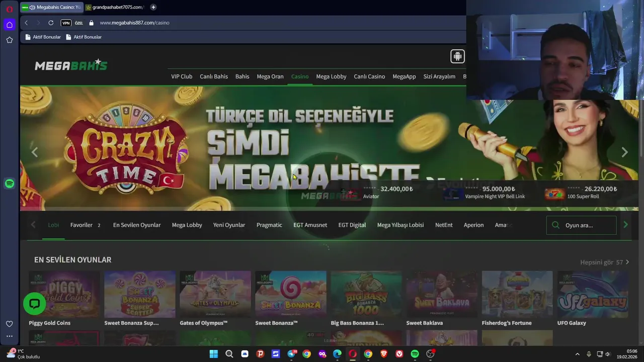Launch the Sweet Baklava game
This screenshot has width=644, height=362.
click(x=442, y=295)
